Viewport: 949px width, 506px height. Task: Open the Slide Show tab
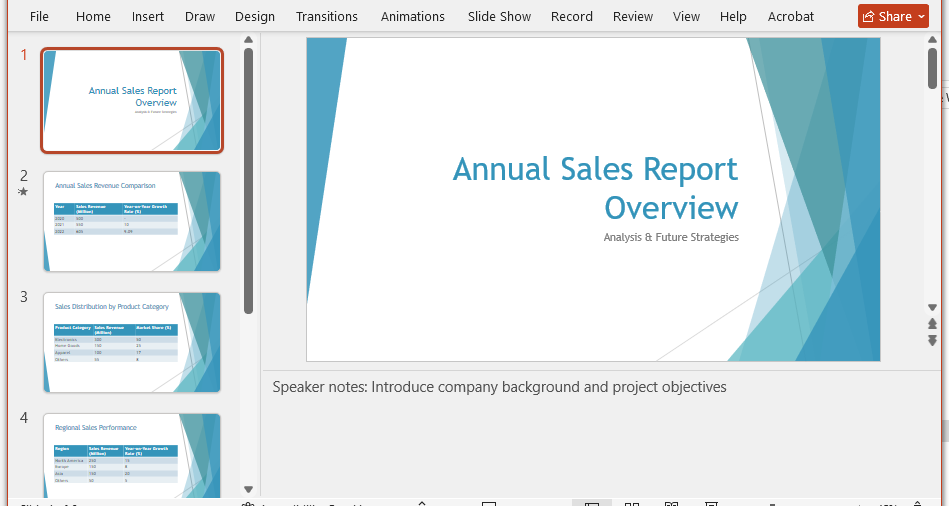(499, 16)
